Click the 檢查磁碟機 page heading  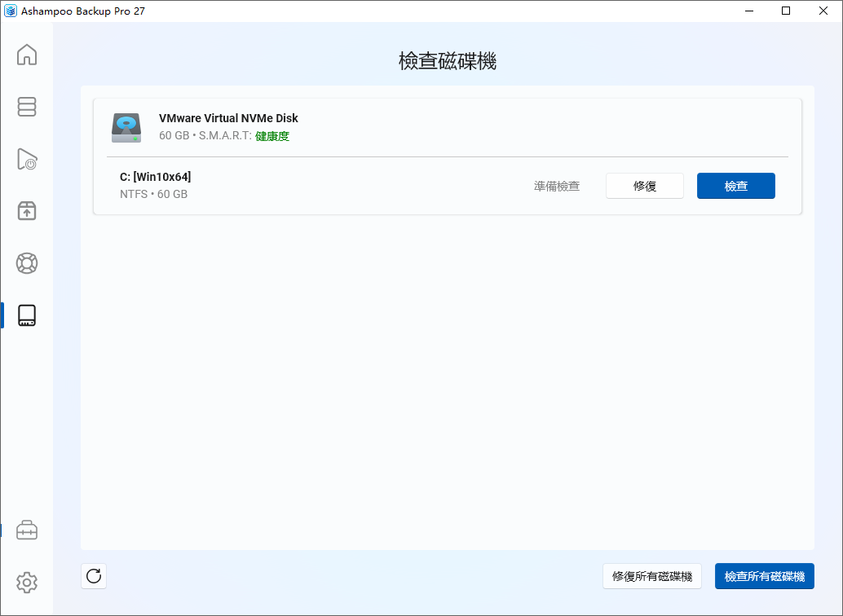(448, 61)
